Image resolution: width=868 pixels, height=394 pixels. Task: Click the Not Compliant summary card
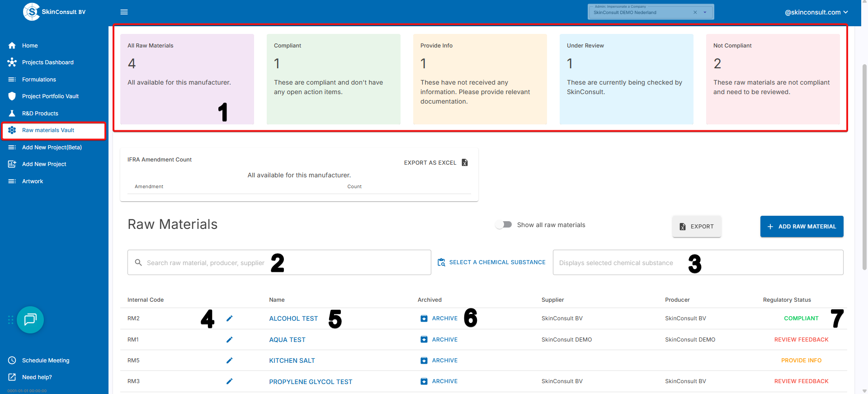click(773, 79)
